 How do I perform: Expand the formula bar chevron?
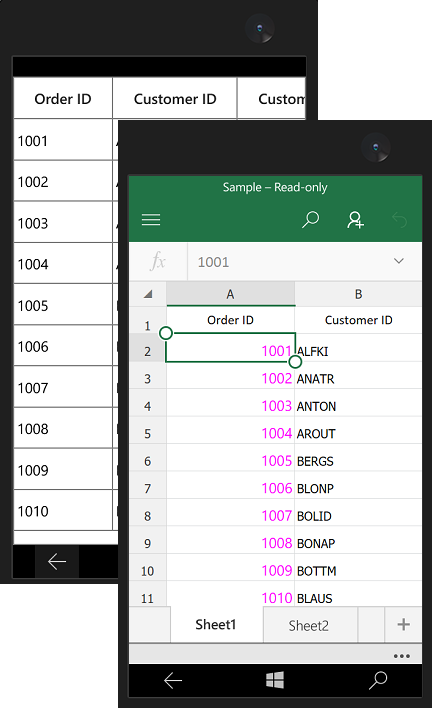point(399,261)
